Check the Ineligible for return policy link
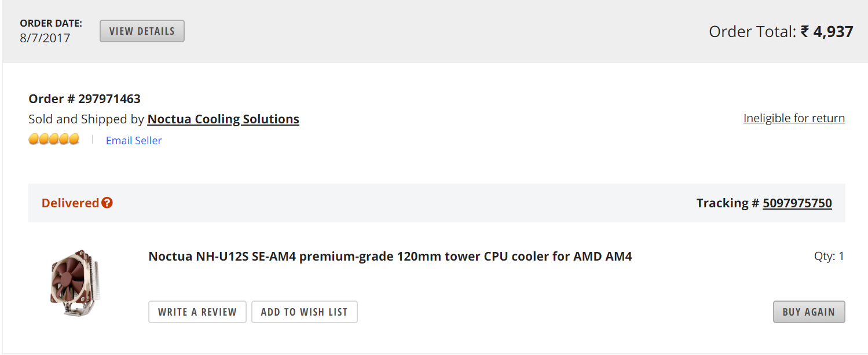This screenshot has width=868, height=355. click(x=794, y=118)
